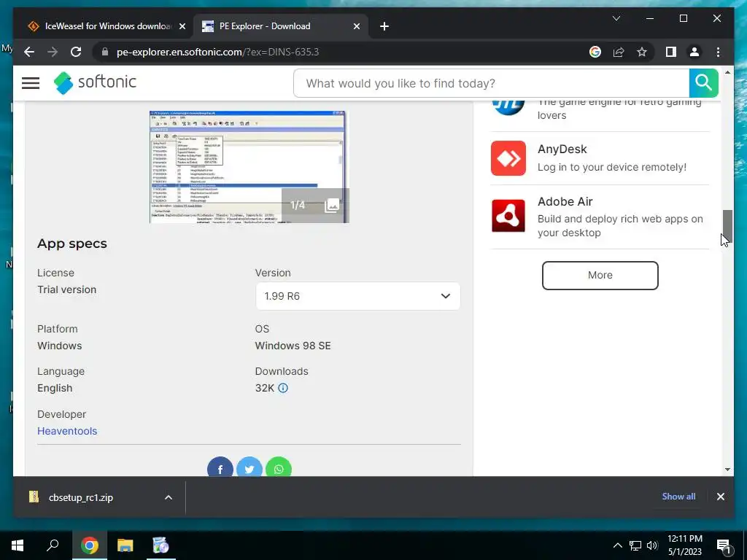This screenshot has height=560, width=747.
Task: Open the screenshot gallery icon
Action: click(x=332, y=205)
